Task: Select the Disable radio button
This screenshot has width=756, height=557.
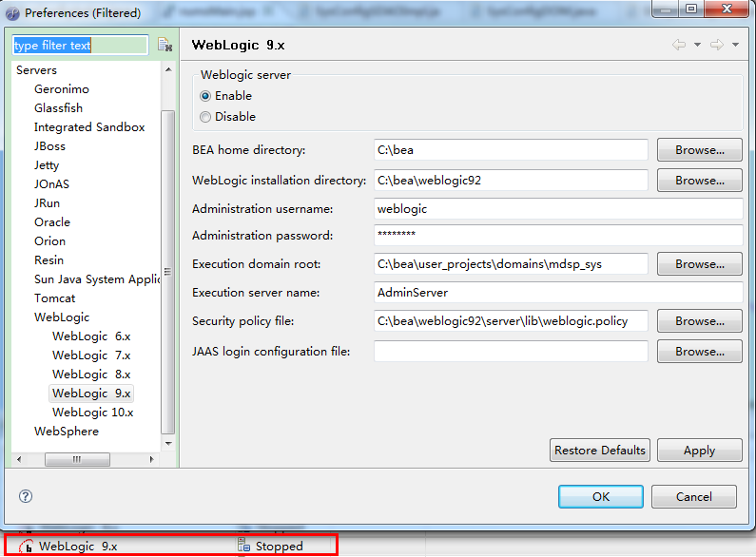Action: [x=205, y=117]
